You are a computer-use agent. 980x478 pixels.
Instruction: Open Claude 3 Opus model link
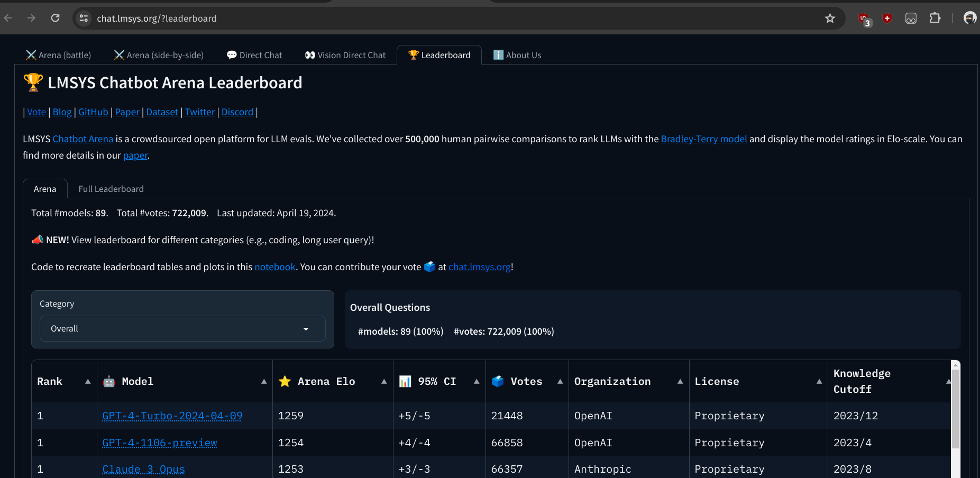tap(143, 469)
